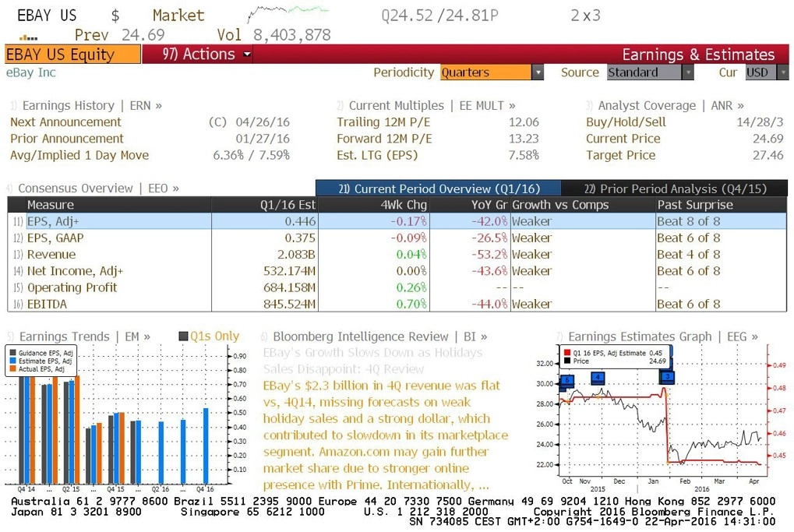Viewport: 794px width, 532px height.
Task: Click the orange signal bars icon near Prev
Action: 28,37
